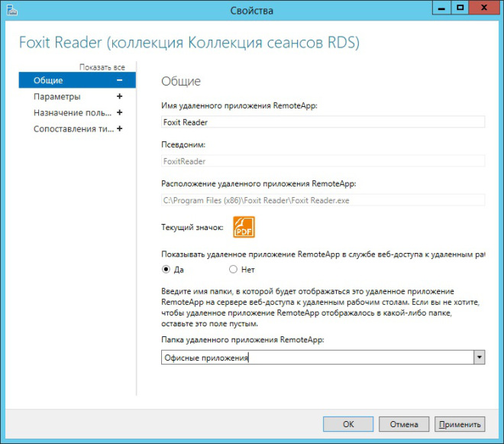Viewport: 504px width, 444px height.
Task: Click the "Показать все" link
Action: point(102,67)
